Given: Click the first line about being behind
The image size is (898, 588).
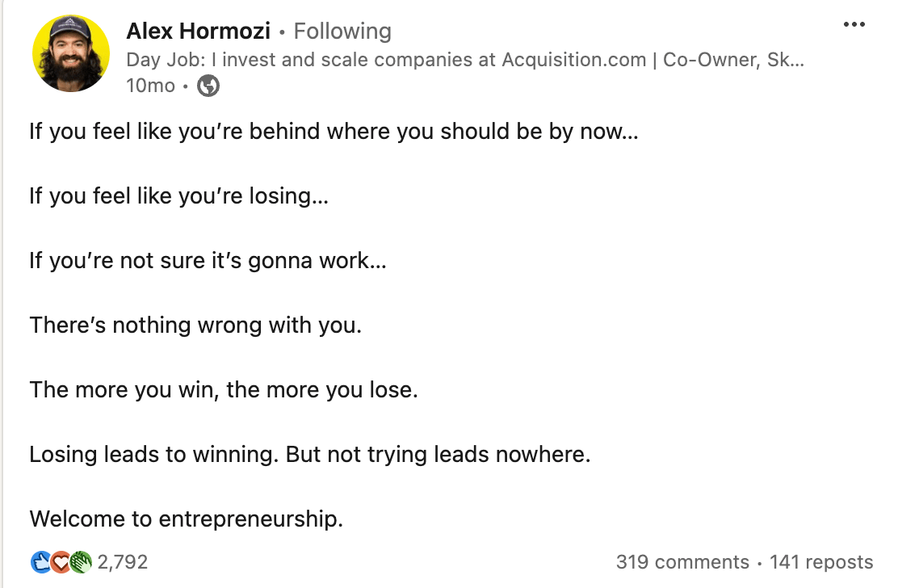Looking at the screenshot, I should [334, 132].
